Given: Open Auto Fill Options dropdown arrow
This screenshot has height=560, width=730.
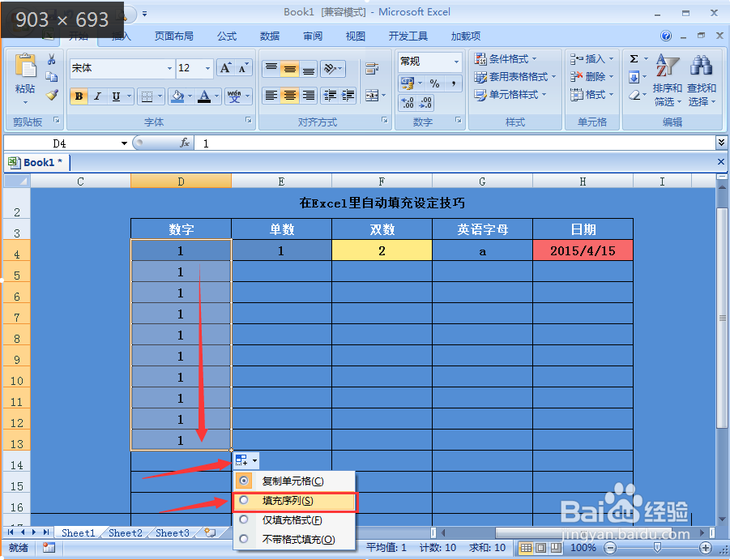Looking at the screenshot, I should 254,461.
